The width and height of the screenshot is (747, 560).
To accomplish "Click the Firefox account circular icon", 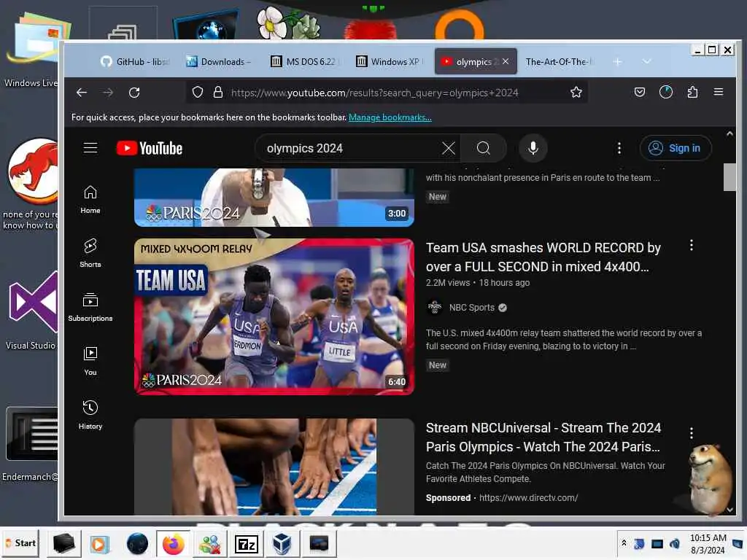I will coord(665,92).
